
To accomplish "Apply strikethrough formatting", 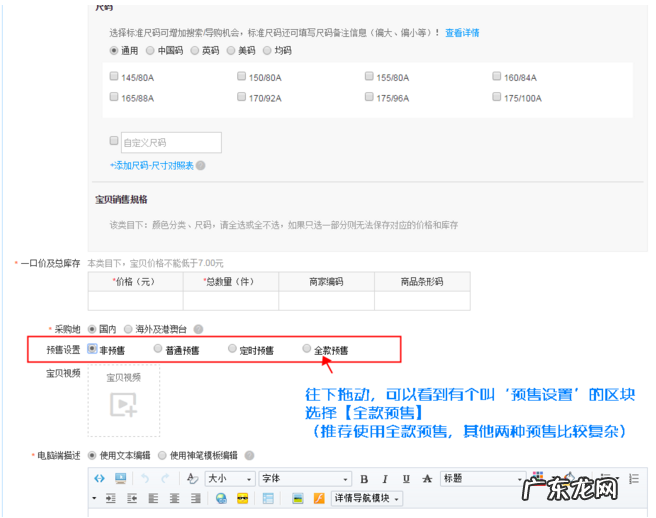I will tap(427, 479).
